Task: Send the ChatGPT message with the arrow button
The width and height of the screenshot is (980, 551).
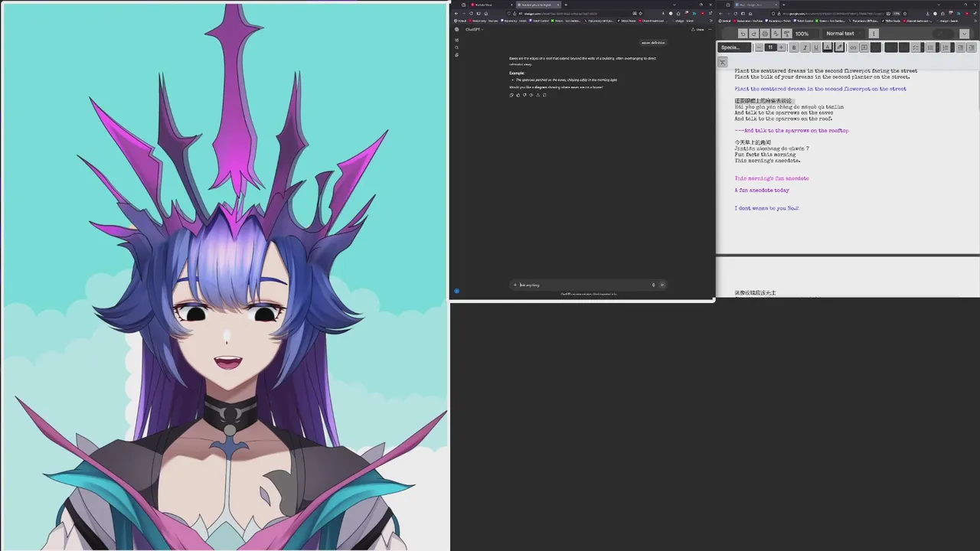Action: point(662,285)
